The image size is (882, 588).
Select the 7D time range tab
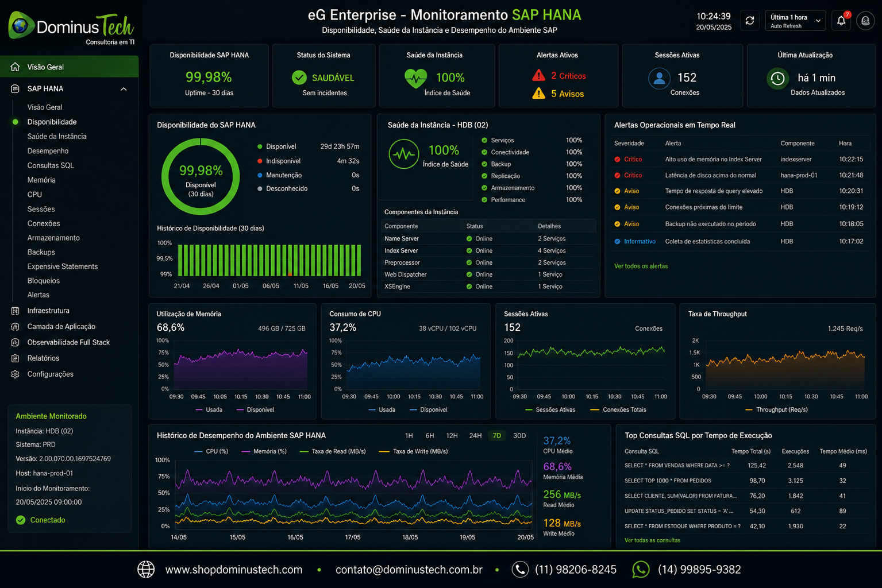(497, 436)
